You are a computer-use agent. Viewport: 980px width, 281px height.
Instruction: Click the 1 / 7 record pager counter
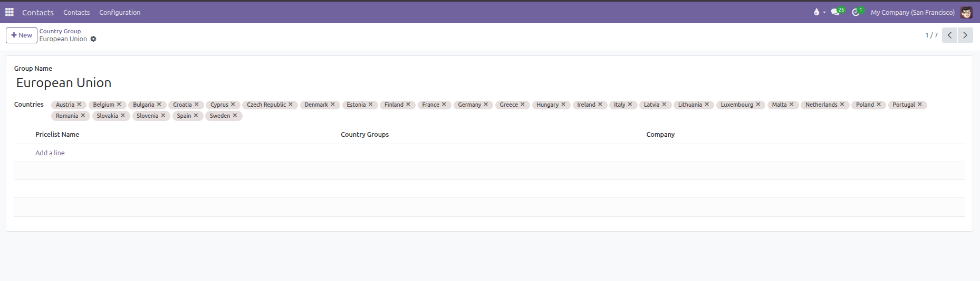931,35
